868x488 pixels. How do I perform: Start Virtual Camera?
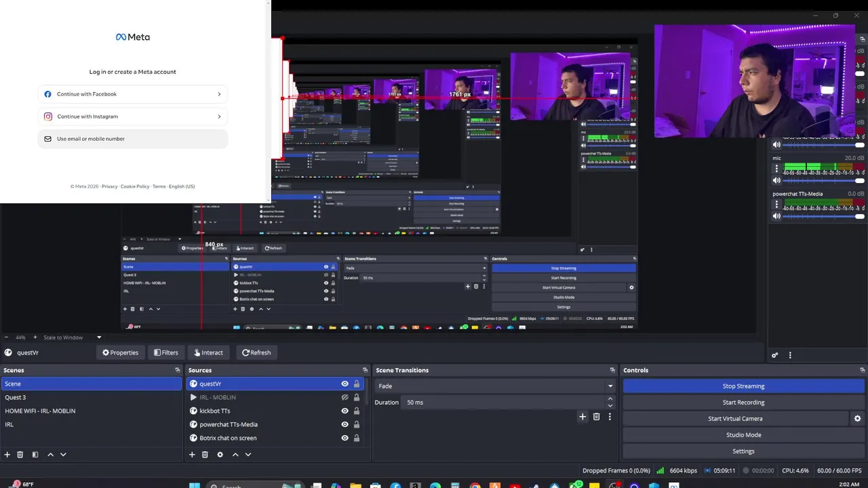735,419
